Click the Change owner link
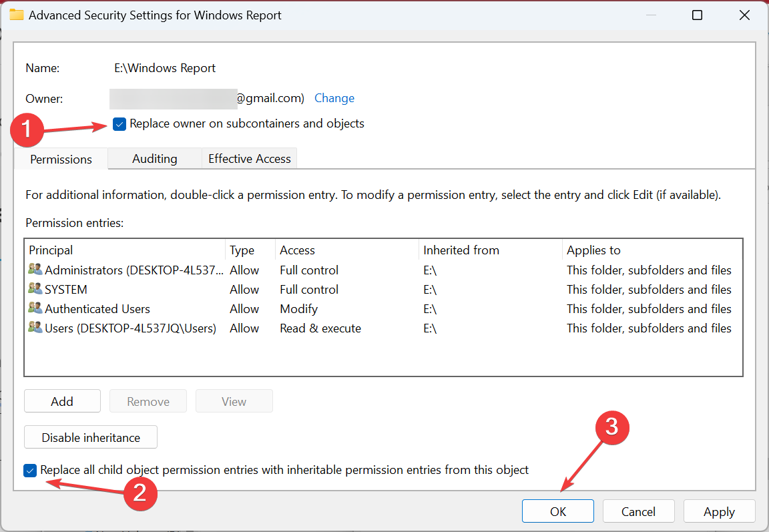Viewport: 769px width, 532px height. pyautogui.click(x=334, y=98)
